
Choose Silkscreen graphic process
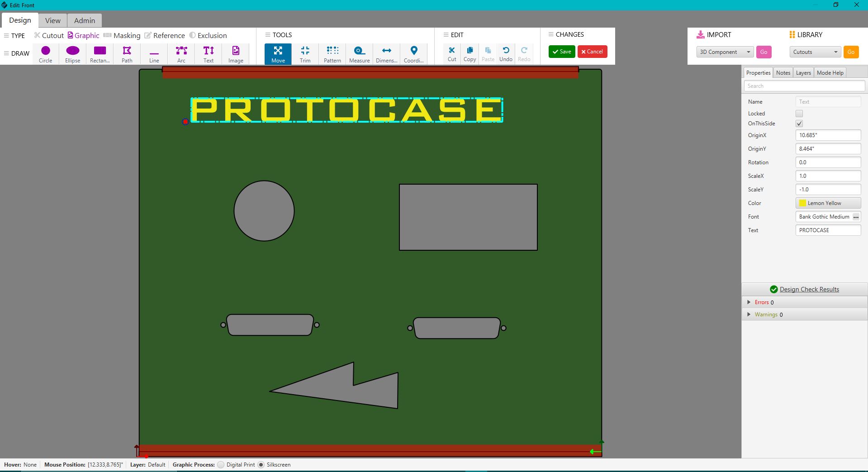pyautogui.click(x=261, y=465)
